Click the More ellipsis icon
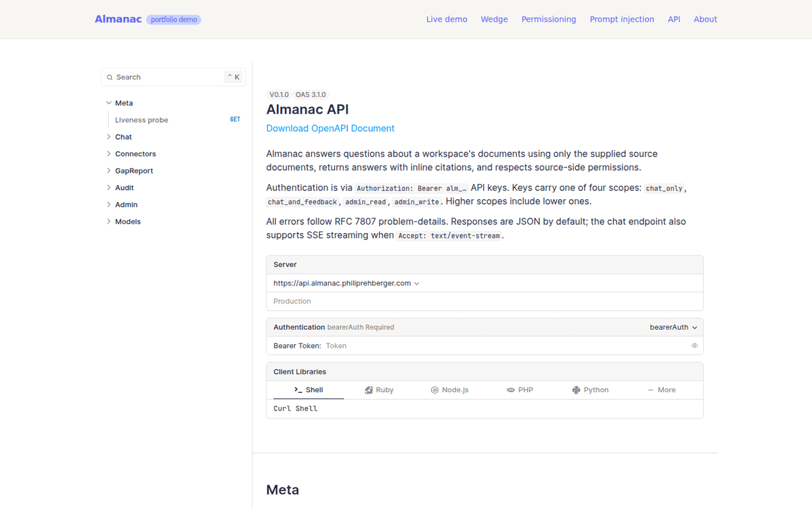 651,390
